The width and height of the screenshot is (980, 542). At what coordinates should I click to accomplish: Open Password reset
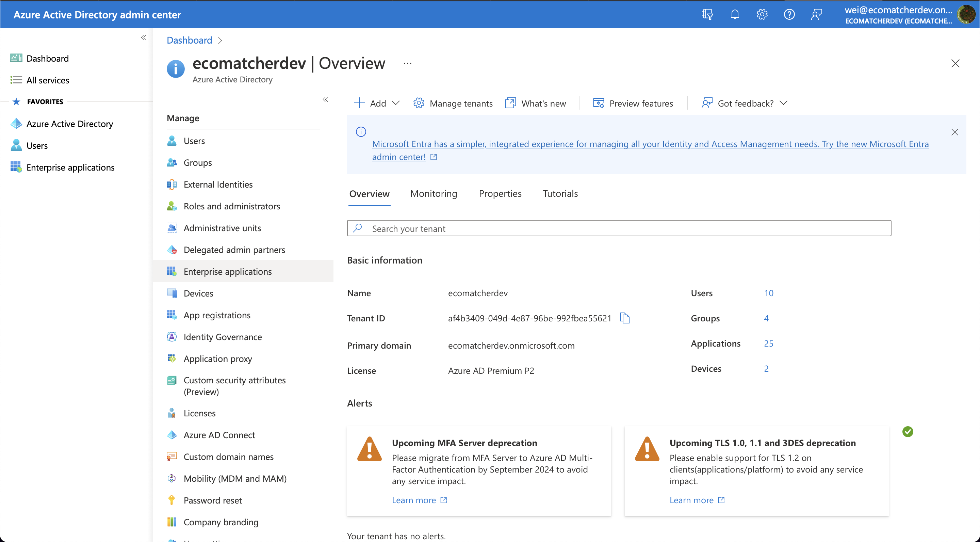pyautogui.click(x=244, y=500)
